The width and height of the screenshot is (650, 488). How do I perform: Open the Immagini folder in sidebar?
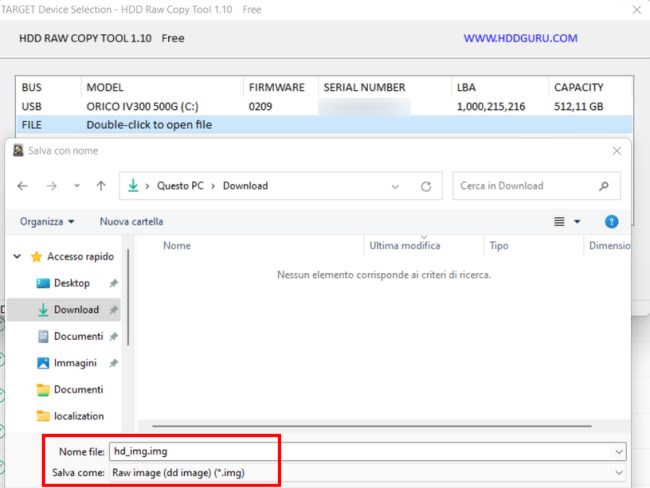point(75,363)
